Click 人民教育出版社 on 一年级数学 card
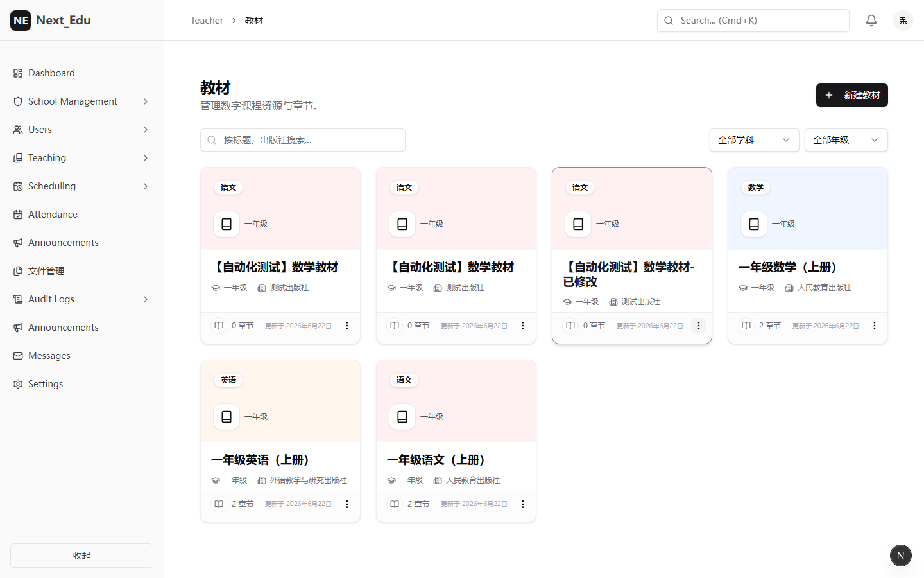The image size is (924, 578). [825, 288]
